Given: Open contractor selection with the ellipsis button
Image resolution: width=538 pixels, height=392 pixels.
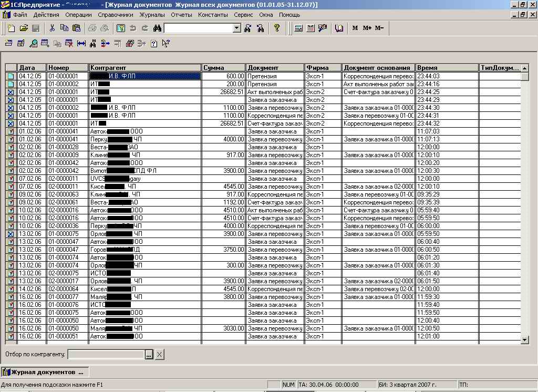Looking at the screenshot, I should pos(149,355).
